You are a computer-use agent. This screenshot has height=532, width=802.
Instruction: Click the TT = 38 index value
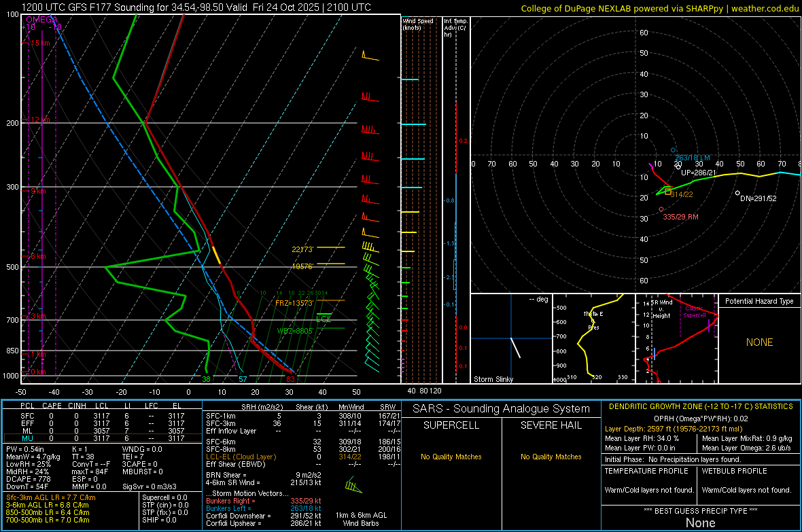(x=83, y=457)
